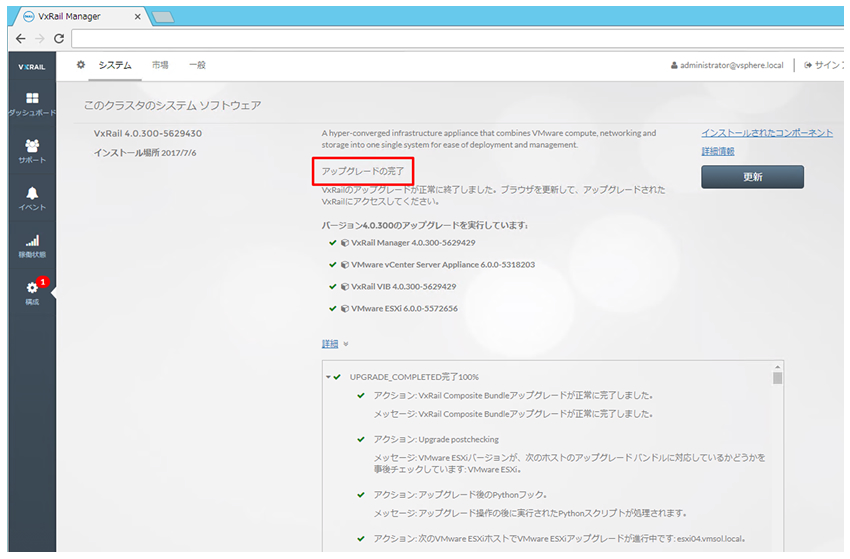850x559 pixels.
Task: Click the アップグレード後のPythonフック action row
Action: click(x=460, y=495)
